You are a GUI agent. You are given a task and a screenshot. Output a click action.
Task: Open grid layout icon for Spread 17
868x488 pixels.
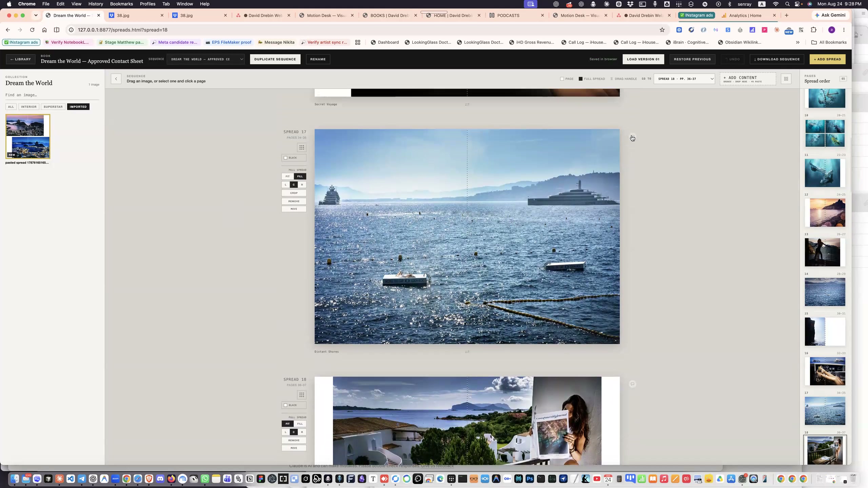[x=301, y=147]
